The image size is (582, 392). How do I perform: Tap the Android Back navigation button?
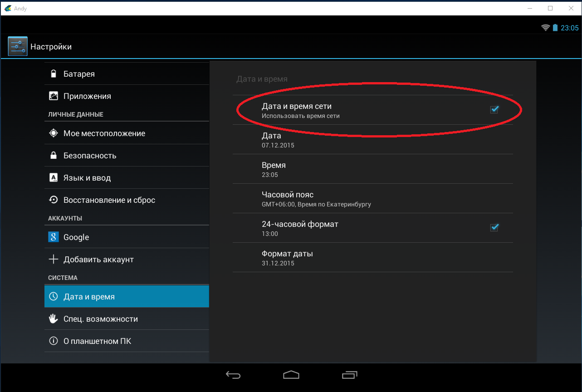pos(233,375)
